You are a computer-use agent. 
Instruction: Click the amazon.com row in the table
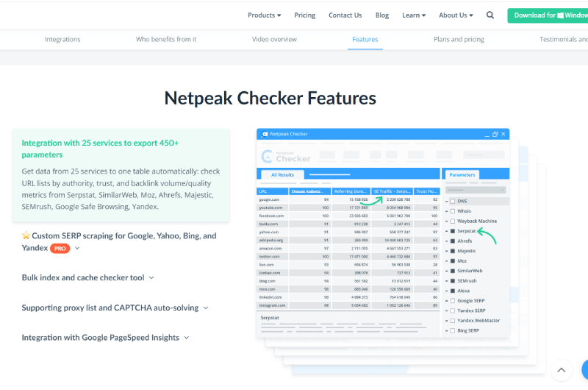(348, 249)
